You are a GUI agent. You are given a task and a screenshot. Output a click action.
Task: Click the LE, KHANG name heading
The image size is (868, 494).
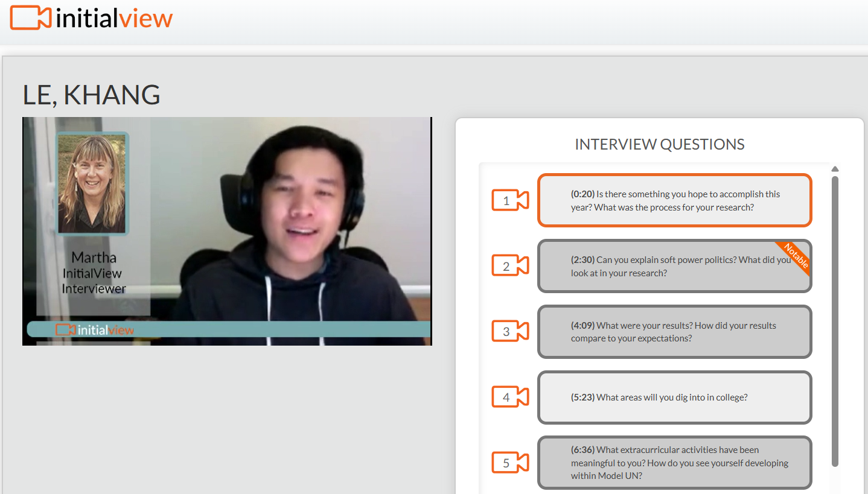pyautogui.click(x=92, y=95)
